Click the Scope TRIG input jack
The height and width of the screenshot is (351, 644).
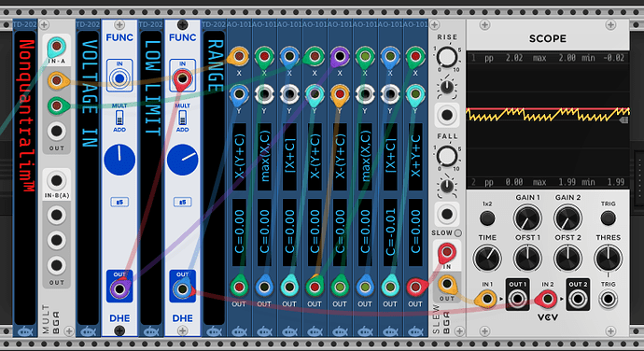click(x=608, y=300)
